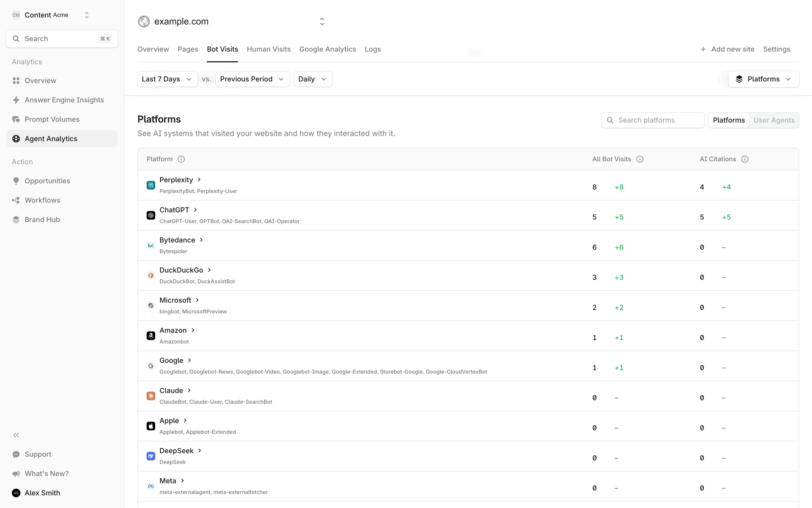Click the Claude platform logo icon
Screen dimensions: 812x508
[151, 396]
